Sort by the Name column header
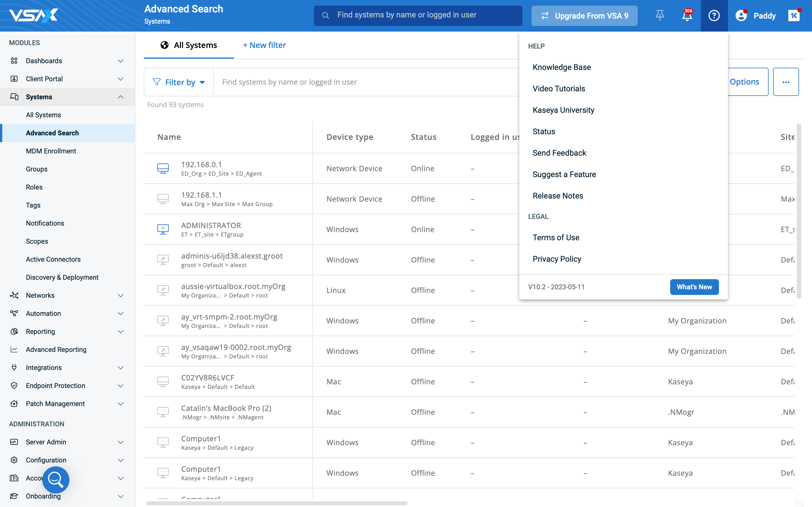Viewport: 812px width, 507px height. [x=169, y=137]
